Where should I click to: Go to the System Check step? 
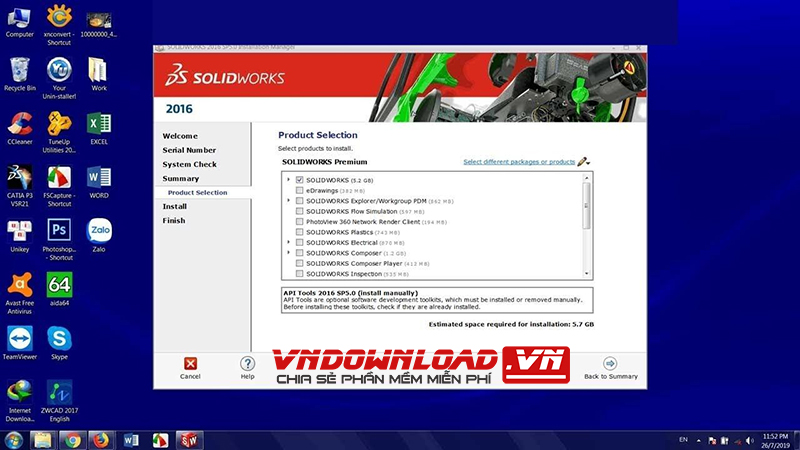point(190,165)
